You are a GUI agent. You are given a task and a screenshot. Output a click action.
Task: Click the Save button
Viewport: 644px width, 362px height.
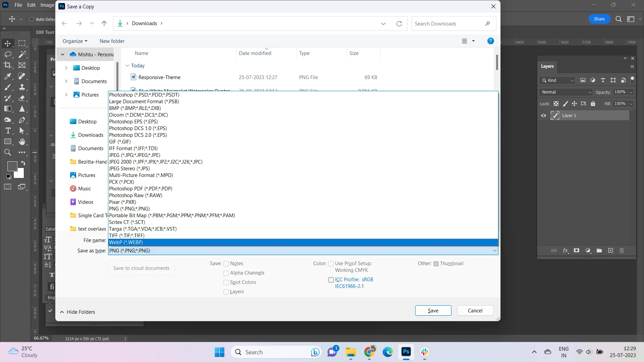point(433,310)
